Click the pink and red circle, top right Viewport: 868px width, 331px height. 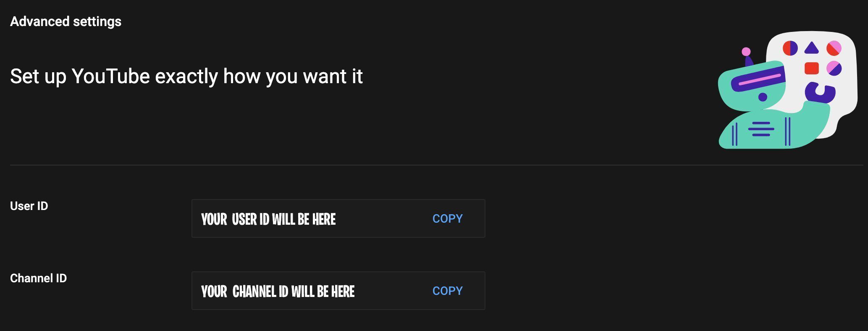click(x=834, y=48)
